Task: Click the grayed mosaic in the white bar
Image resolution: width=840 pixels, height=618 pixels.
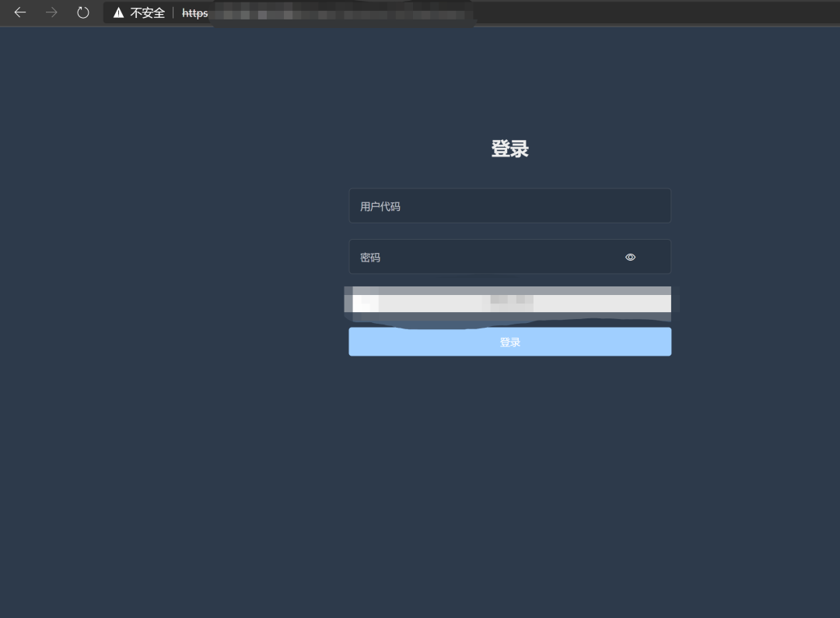Action: [512, 300]
